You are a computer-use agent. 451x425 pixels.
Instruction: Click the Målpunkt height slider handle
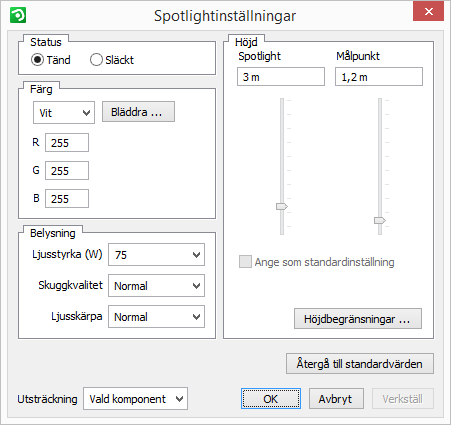pyautogui.click(x=380, y=220)
